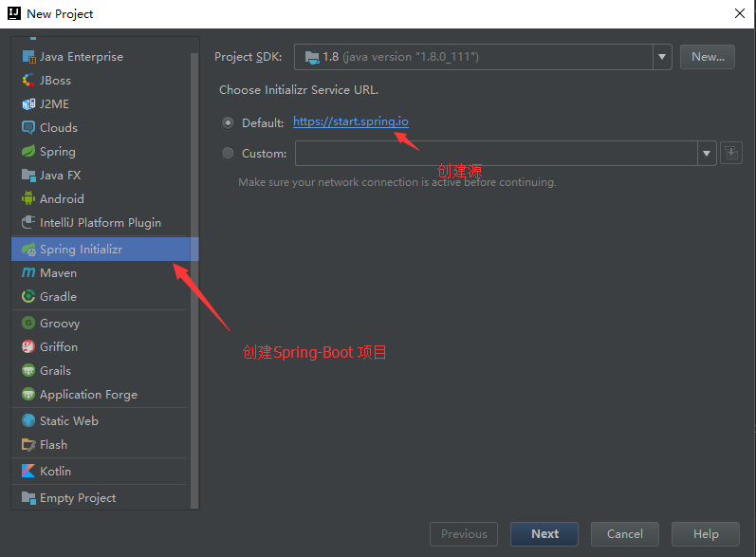The height and width of the screenshot is (557, 756).
Task: Click the Griffon red icon
Action: [x=28, y=346]
